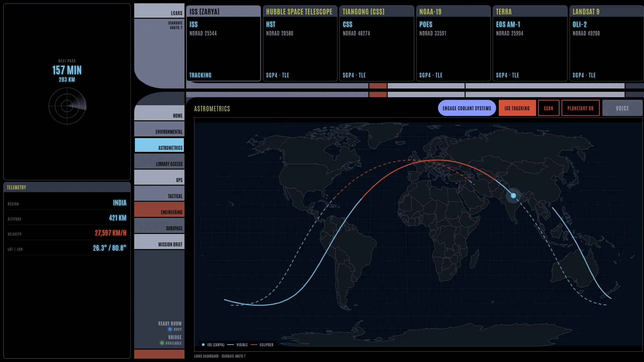Click the 421 KM altitude value

118,218
